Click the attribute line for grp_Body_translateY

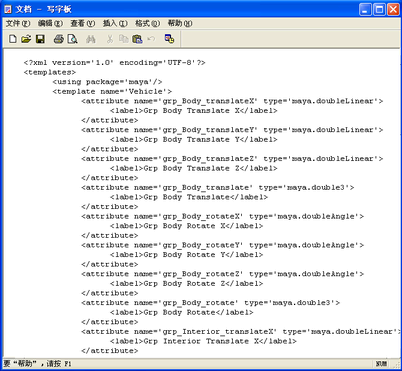coord(232,130)
